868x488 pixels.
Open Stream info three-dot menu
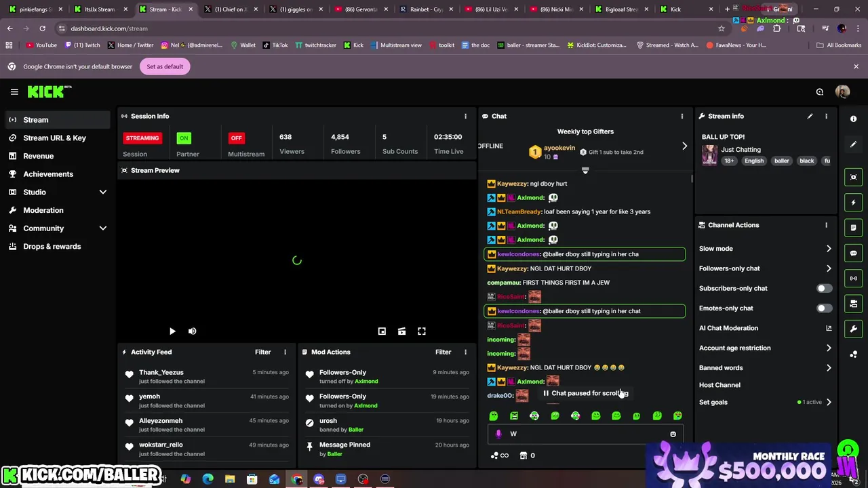(826, 116)
